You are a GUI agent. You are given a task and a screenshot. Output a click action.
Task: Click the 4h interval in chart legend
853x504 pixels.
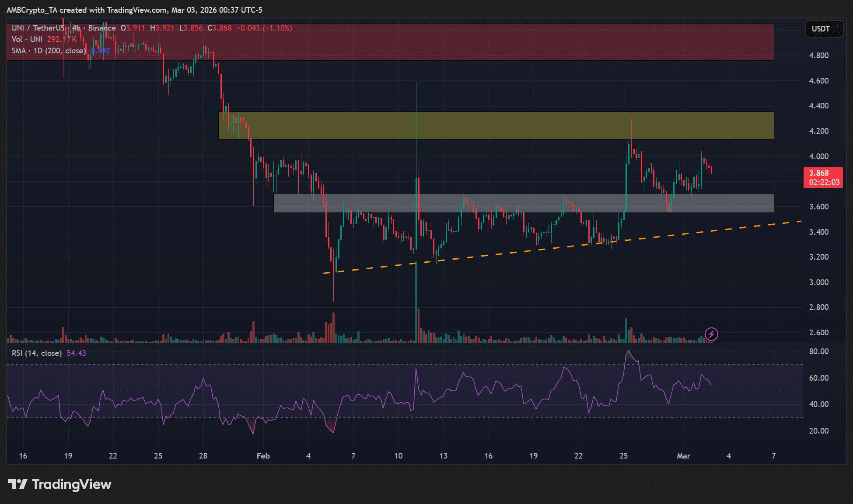[76, 28]
